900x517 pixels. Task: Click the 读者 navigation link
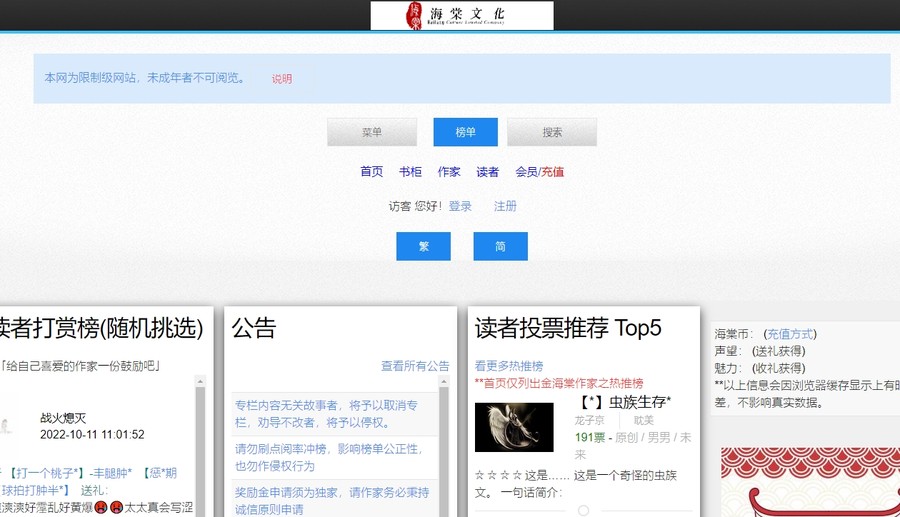click(487, 172)
